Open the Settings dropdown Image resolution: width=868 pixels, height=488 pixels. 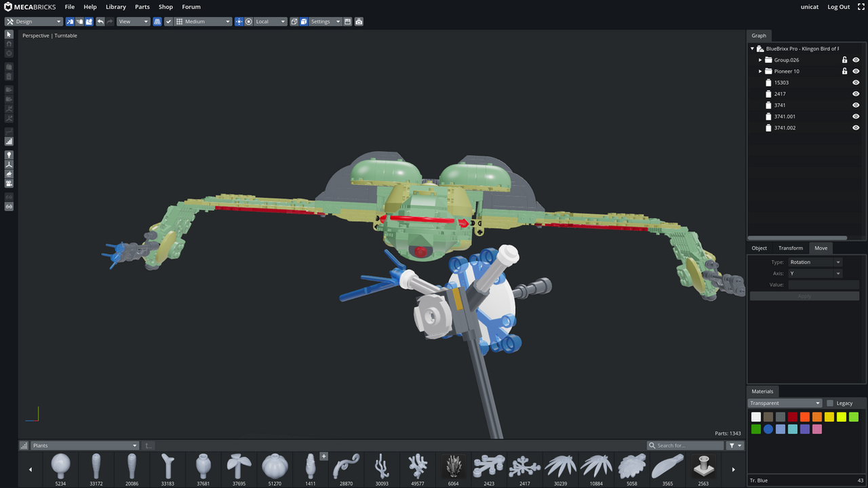(x=325, y=22)
